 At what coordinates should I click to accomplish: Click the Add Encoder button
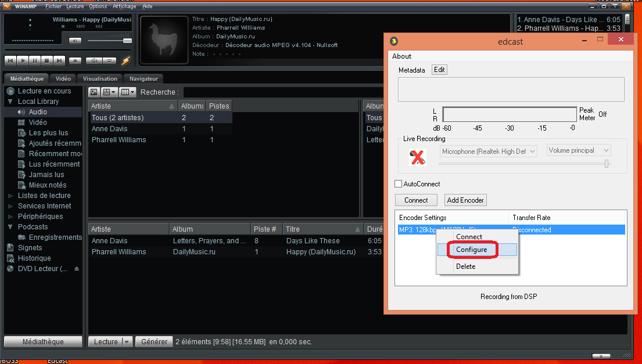465,200
